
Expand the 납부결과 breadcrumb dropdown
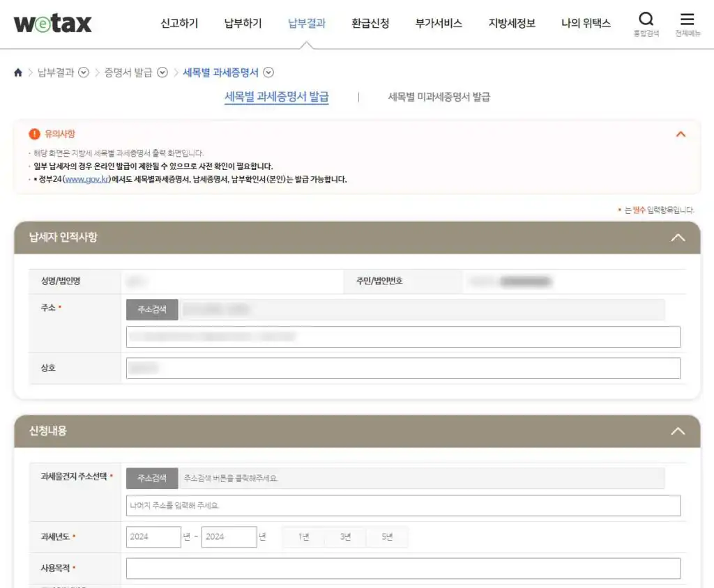84,72
